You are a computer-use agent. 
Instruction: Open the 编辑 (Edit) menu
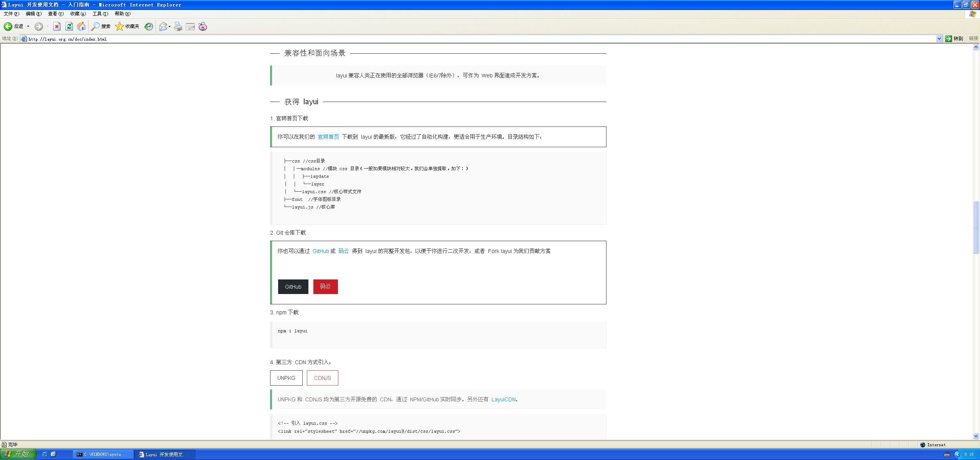click(33, 14)
